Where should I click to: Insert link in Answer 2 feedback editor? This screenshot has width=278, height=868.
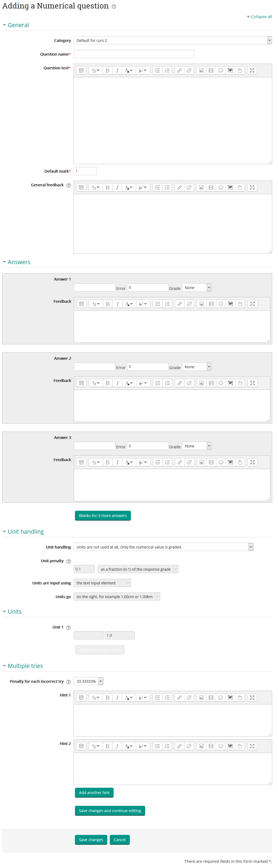click(x=180, y=383)
